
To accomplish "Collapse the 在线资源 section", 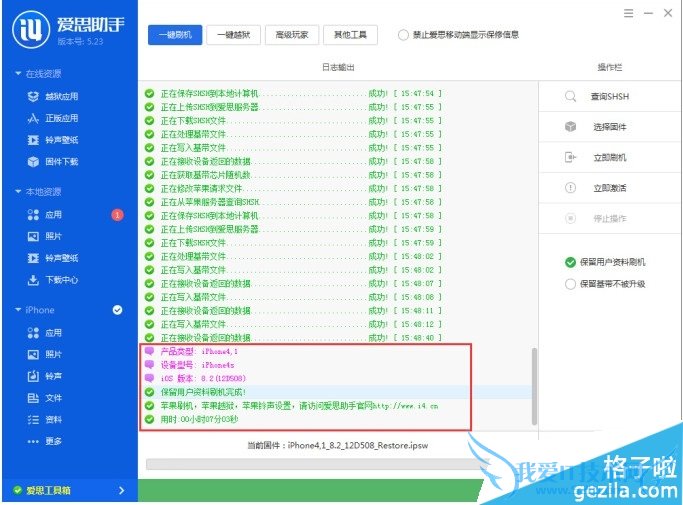I will point(18,74).
